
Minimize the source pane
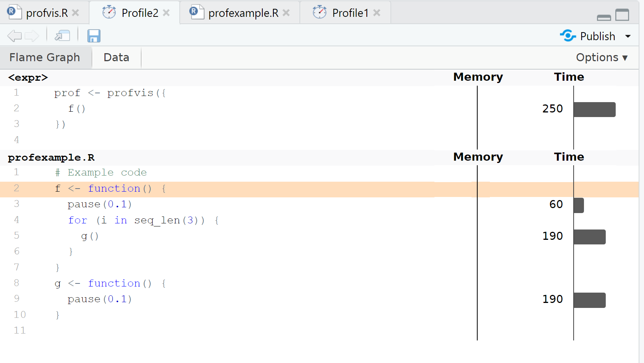[604, 17]
